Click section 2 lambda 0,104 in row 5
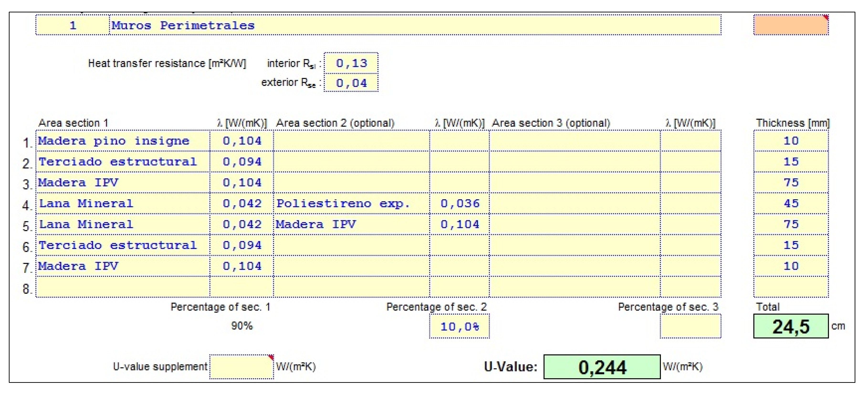868x395 pixels. click(460, 224)
